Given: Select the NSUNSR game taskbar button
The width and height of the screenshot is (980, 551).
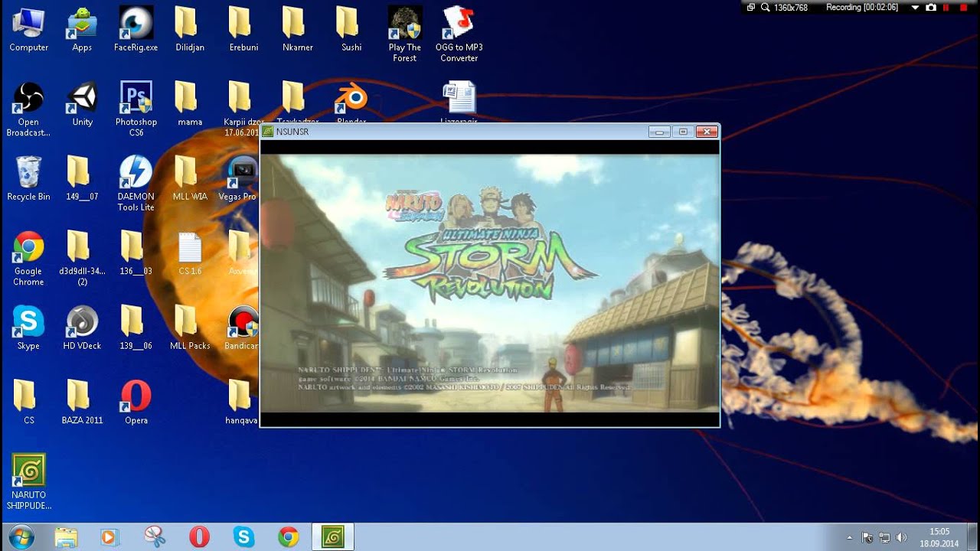Looking at the screenshot, I should tap(333, 536).
